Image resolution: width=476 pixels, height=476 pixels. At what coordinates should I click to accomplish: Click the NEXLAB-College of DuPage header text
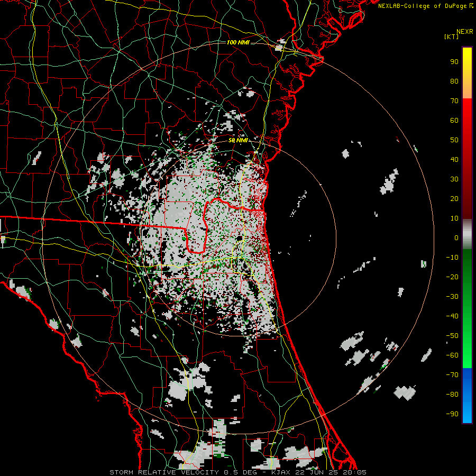[x=426, y=6]
